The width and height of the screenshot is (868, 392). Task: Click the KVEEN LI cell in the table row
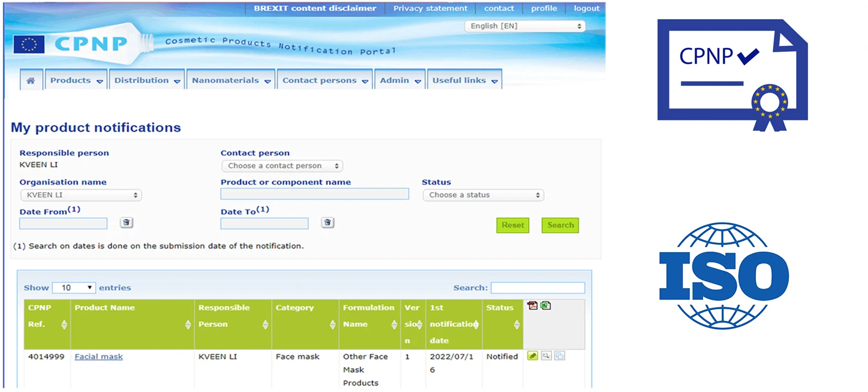point(218,357)
